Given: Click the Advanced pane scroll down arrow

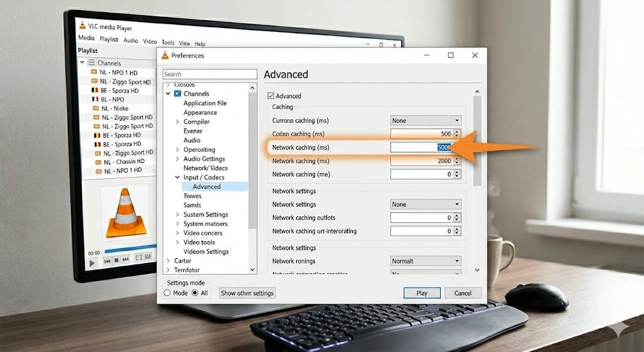Looking at the screenshot, I should [x=477, y=270].
